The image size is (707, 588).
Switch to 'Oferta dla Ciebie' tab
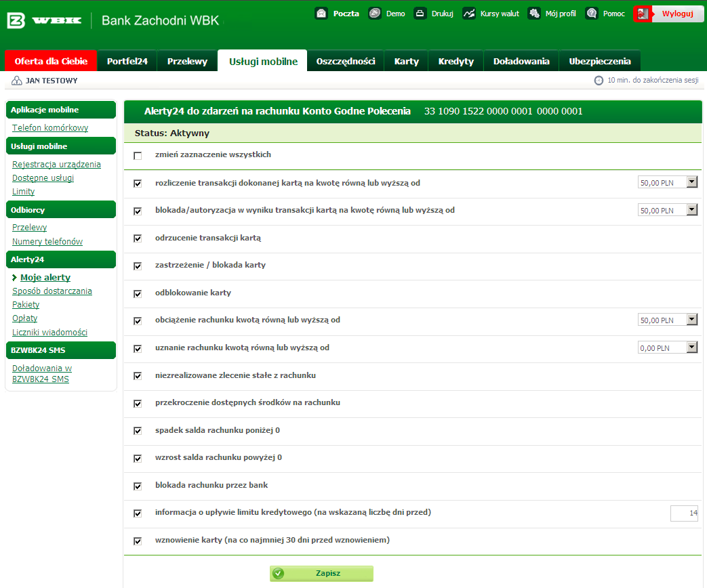coord(51,61)
